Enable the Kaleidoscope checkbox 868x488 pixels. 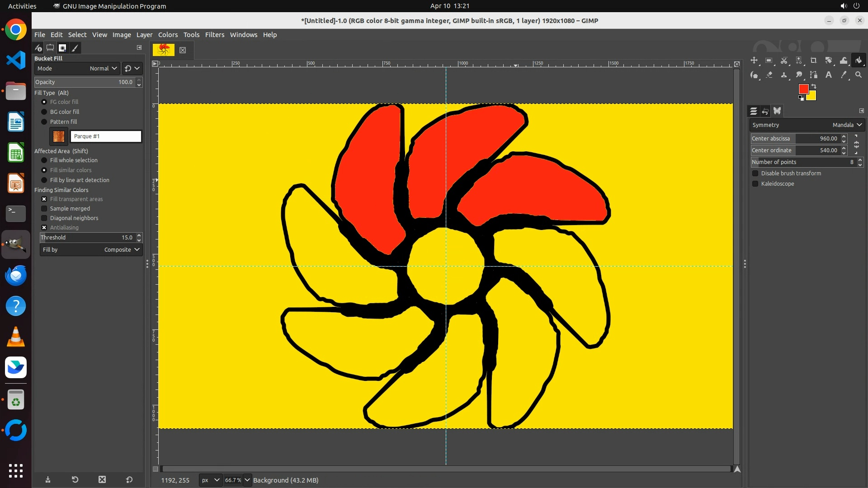click(x=755, y=184)
